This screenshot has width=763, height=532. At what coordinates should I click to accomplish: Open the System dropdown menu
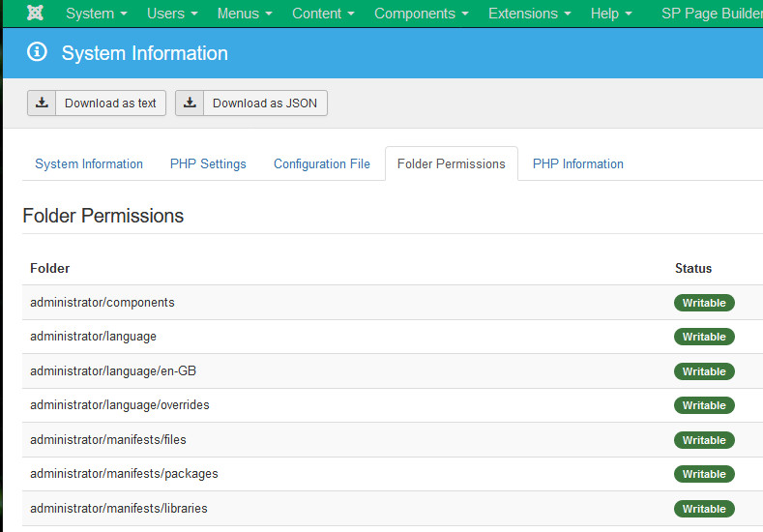tap(96, 14)
